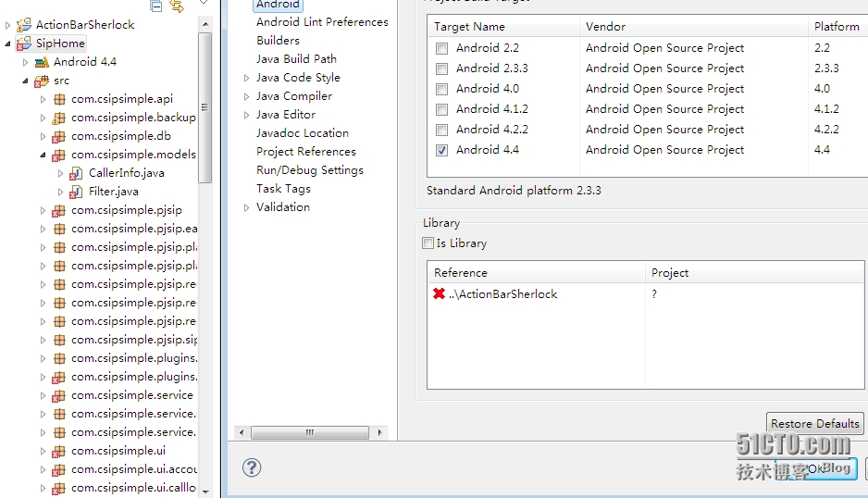Expand the ActionBarSherlock project node
The width and height of the screenshot is (868, 498).
(x=7, y=25)
